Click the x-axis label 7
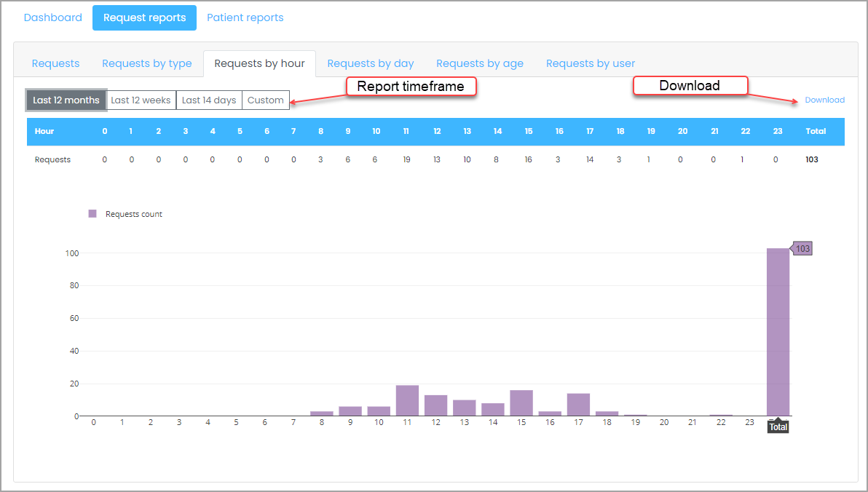The image size is (868, 492). click(293, 422)
